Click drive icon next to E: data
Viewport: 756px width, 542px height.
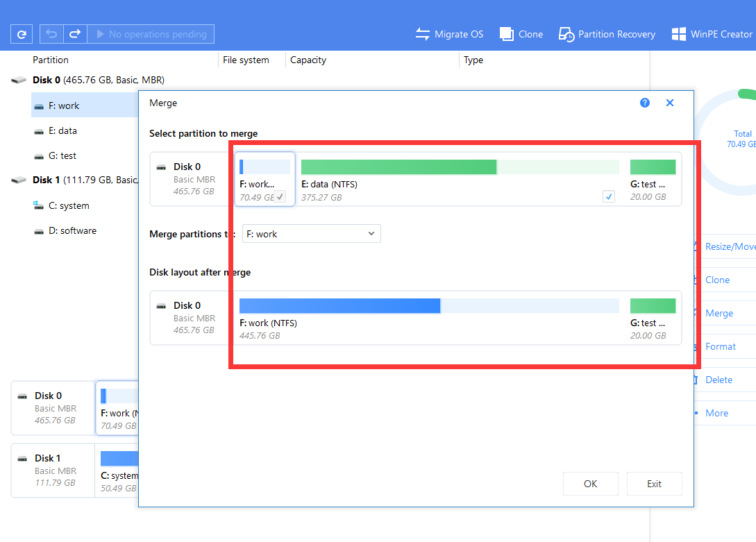click(39, 131)
